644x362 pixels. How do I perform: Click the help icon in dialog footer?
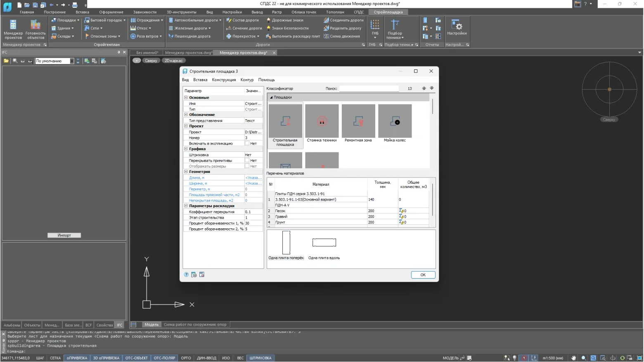click(186, 274)
